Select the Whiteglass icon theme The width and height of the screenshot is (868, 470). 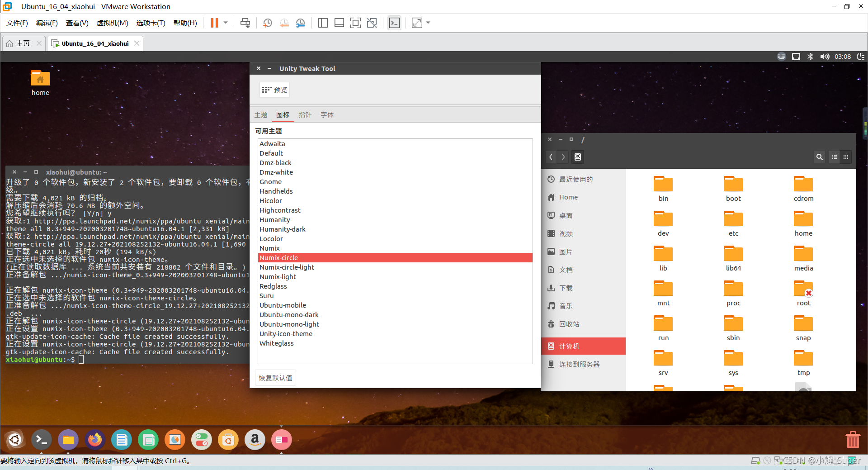click(x=395, y=343)
